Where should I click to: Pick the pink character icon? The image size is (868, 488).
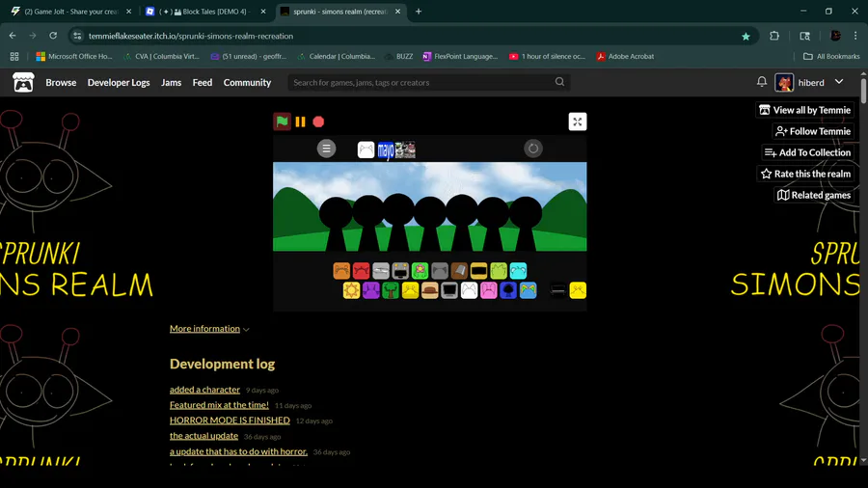[x=489, y=290]
